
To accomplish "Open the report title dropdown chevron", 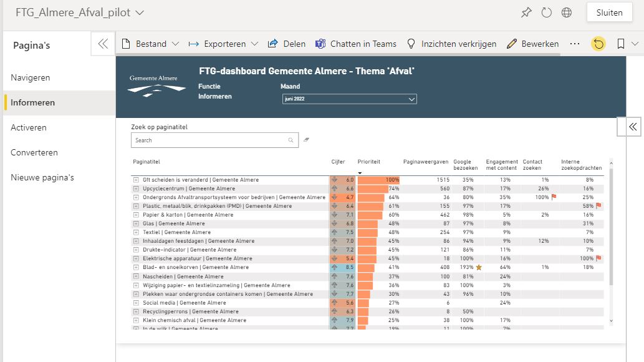I will coord(140,12).
